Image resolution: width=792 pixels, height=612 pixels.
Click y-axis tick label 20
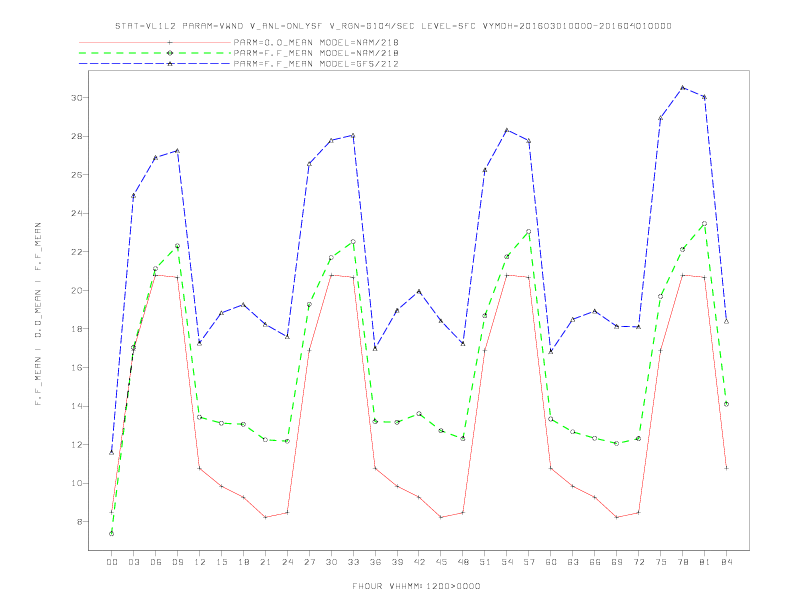(x=76, y=290)
